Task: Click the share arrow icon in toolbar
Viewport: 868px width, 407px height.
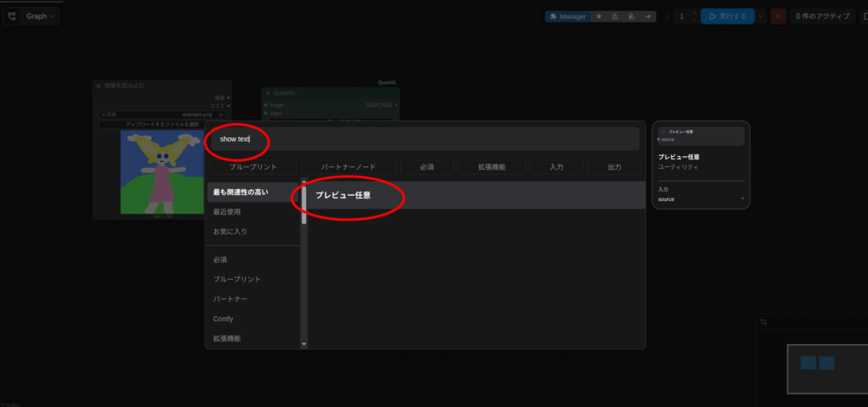Action: (648, 16)
